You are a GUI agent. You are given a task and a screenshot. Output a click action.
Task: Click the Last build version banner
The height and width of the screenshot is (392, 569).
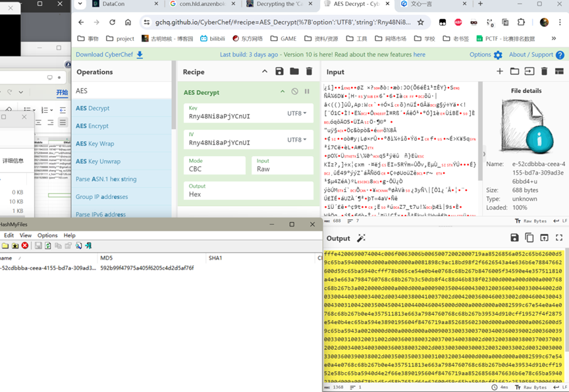point(322,55)
